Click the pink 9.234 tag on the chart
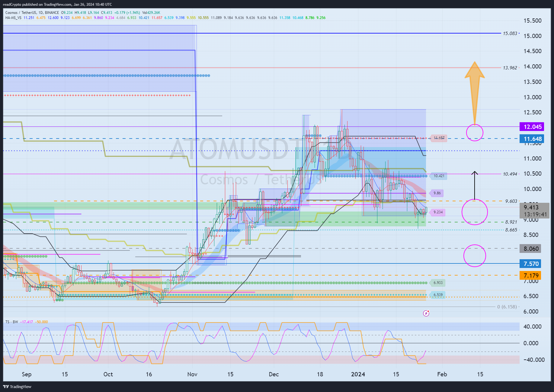 (x=438, y=212)
